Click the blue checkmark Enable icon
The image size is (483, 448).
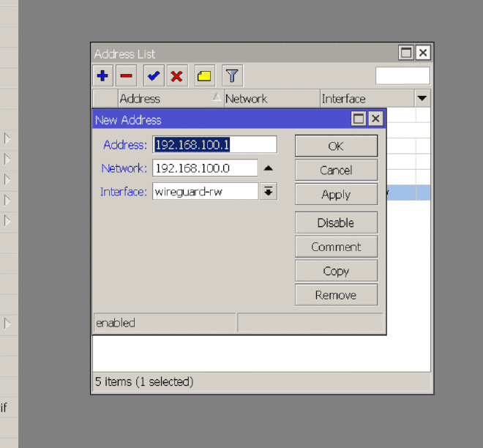pyautogui.click(x=154, y=75)
